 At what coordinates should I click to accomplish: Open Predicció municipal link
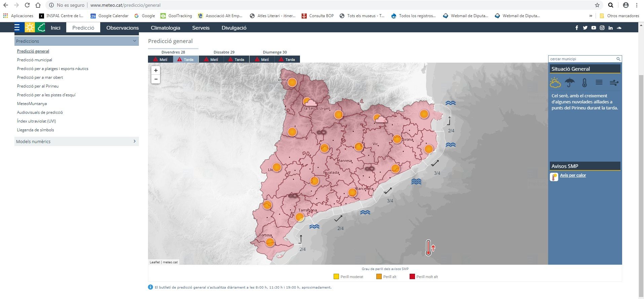click(35, 60)
